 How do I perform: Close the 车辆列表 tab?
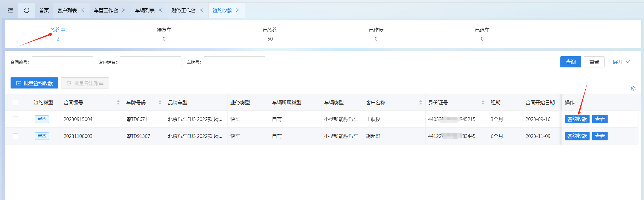pos(160,10)
